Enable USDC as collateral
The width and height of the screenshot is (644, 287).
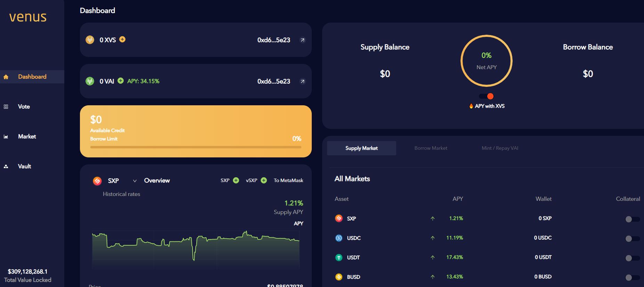coord(632,239)
